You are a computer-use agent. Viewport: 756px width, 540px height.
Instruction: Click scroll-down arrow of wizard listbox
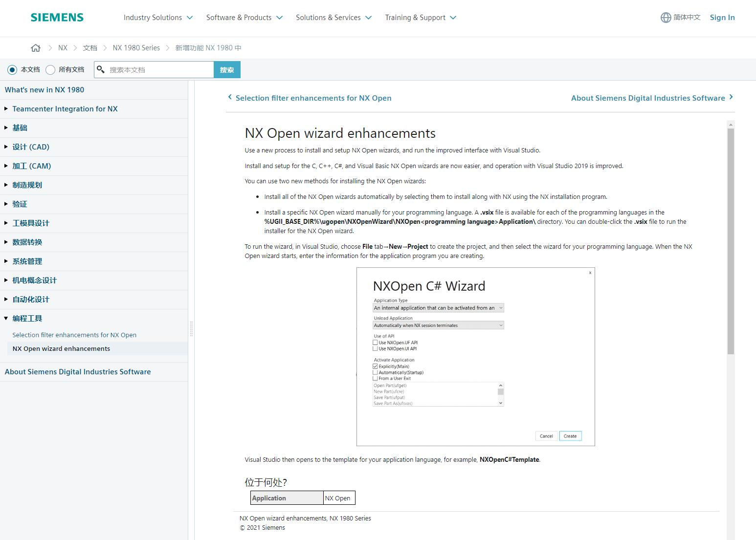[501, 403]
